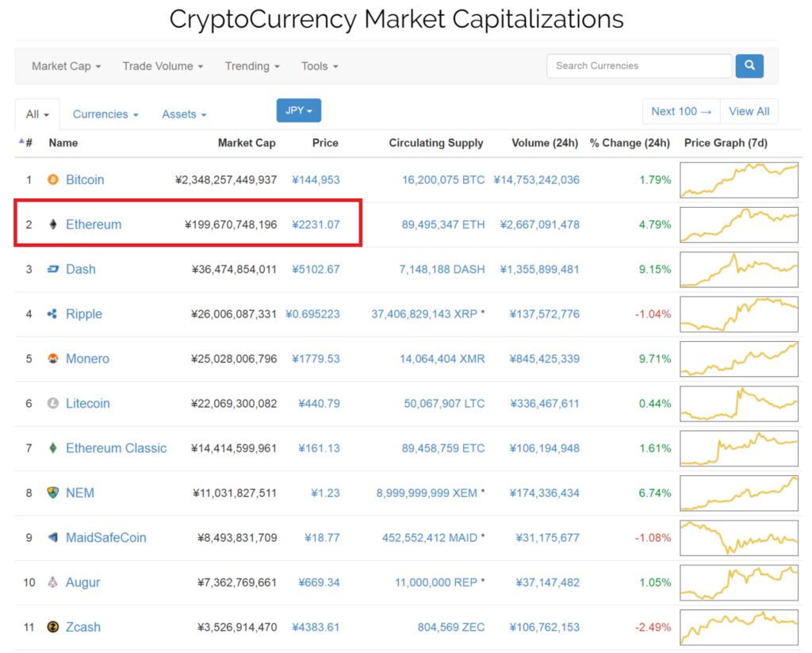Sort by Market Cap column header
Viewport: 812px width, 653px height.
(x=247, y=143)
